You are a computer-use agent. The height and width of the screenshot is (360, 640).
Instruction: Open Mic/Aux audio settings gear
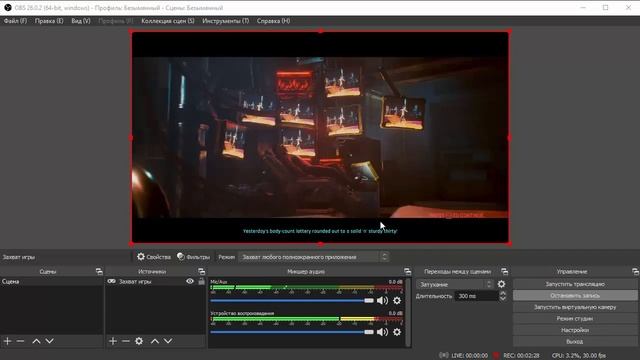[x=397, y=300]
